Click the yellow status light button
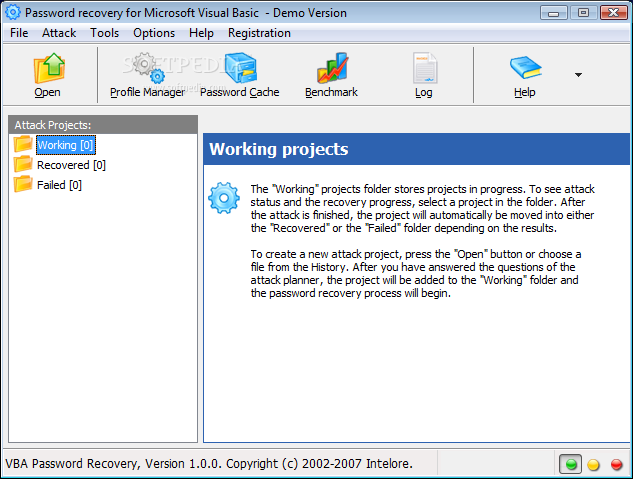 click(593, 464)
